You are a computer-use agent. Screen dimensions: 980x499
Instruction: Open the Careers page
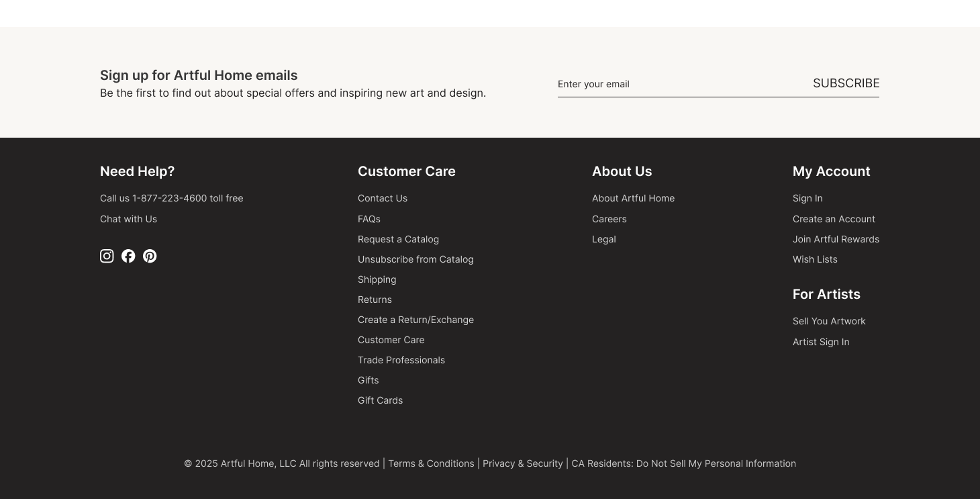[x=609, y=219]
